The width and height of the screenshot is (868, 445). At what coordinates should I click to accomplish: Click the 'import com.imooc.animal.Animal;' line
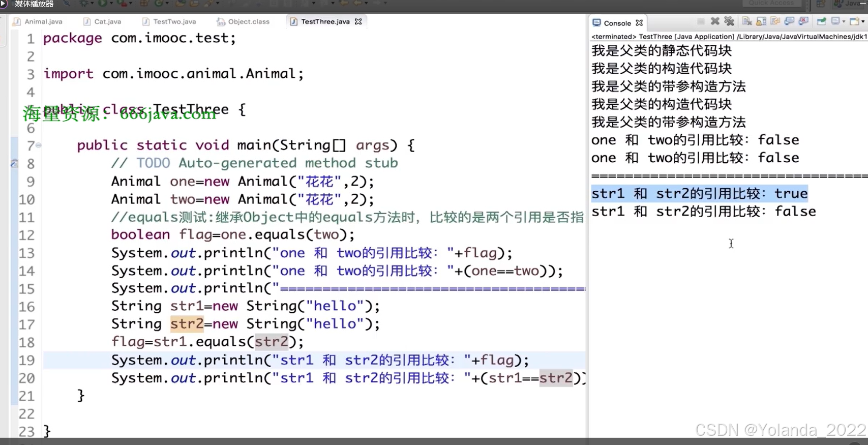[173, 74]
